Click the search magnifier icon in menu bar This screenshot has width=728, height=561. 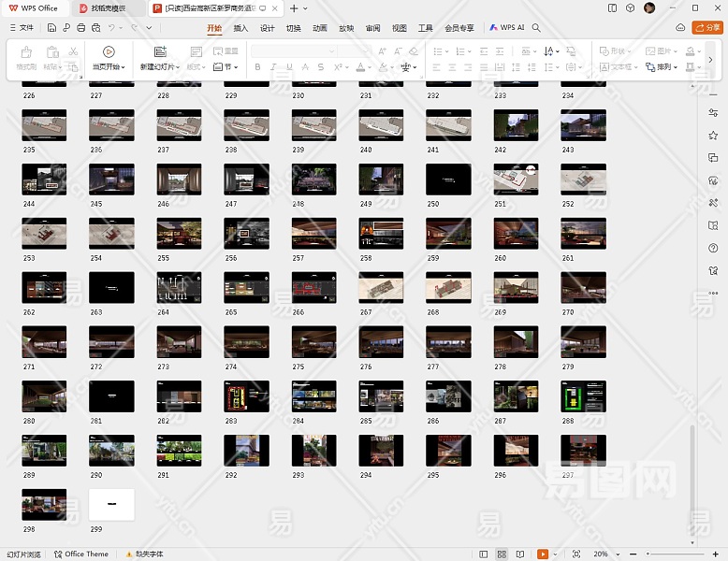pyautogui.click(x=536, y=28)
